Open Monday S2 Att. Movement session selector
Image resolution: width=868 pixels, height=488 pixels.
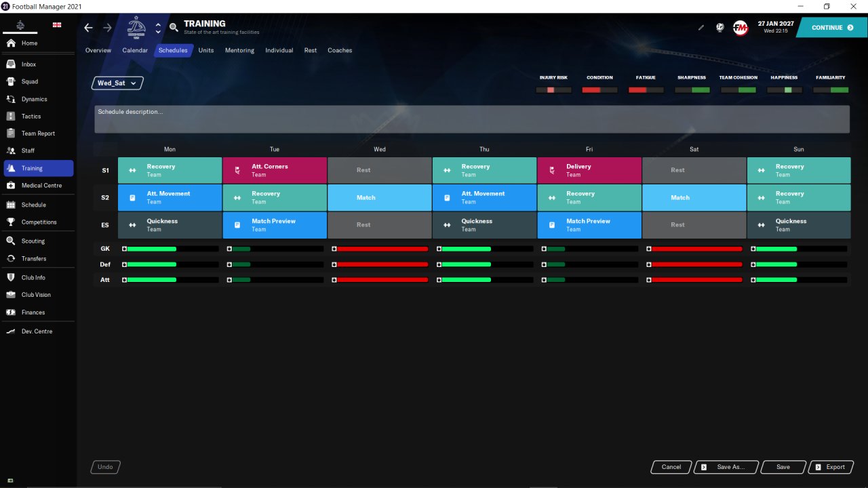[170, 197]
